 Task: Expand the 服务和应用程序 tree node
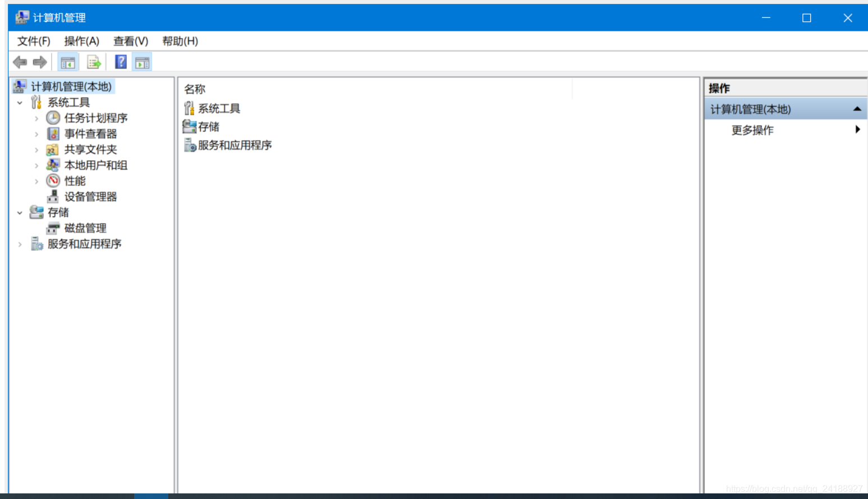coord(20,243)
